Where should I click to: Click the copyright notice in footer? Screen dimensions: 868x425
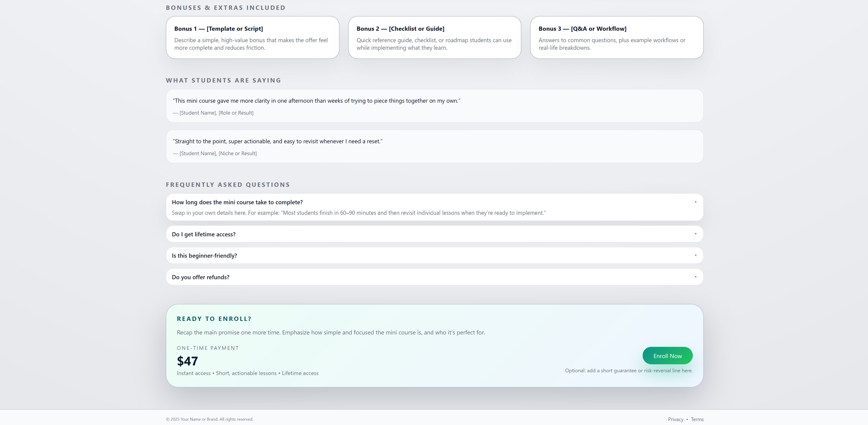point(209,419)
